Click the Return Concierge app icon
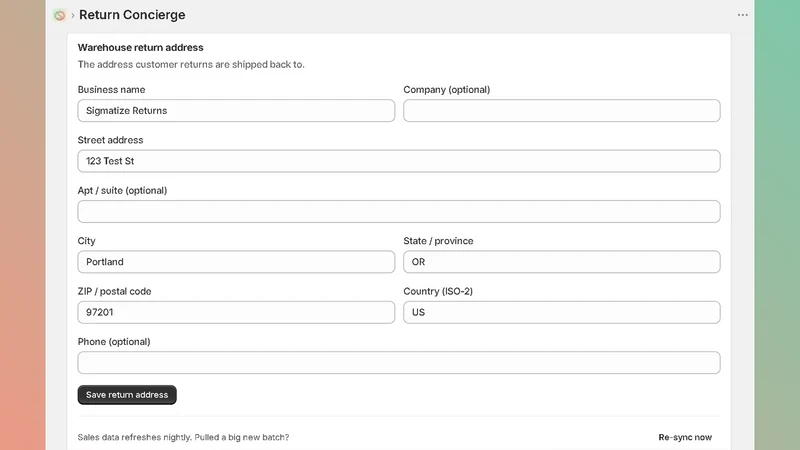800x450 pixels. point(60,15)
